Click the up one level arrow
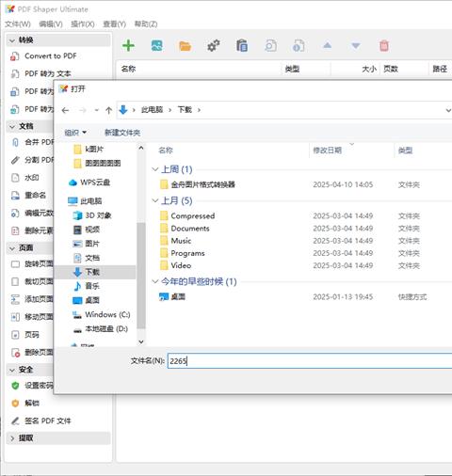This screenshot has width=452, height=476. click(108, 110)
